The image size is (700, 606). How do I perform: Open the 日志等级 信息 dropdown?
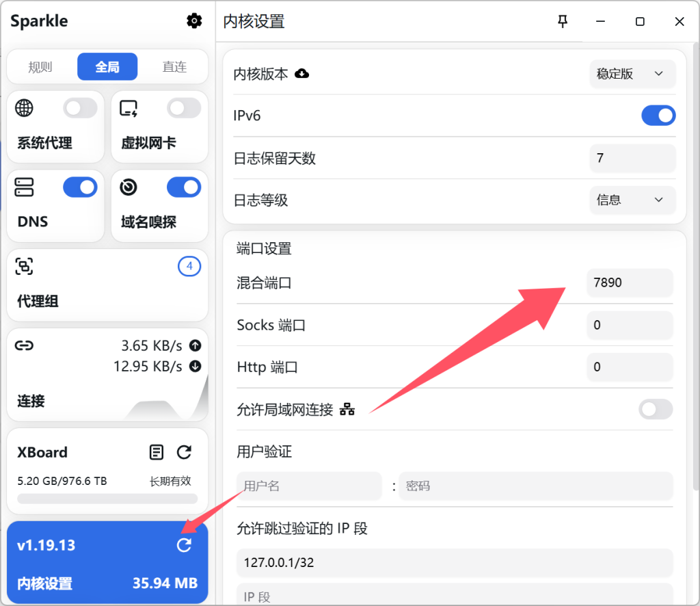pos(632,200)
